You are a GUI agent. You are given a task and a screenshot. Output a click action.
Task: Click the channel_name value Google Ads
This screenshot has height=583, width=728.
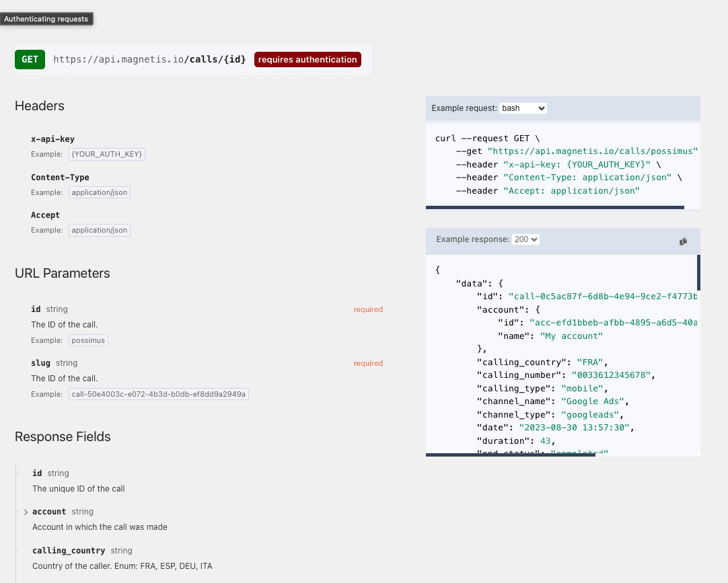click(593, 401)
